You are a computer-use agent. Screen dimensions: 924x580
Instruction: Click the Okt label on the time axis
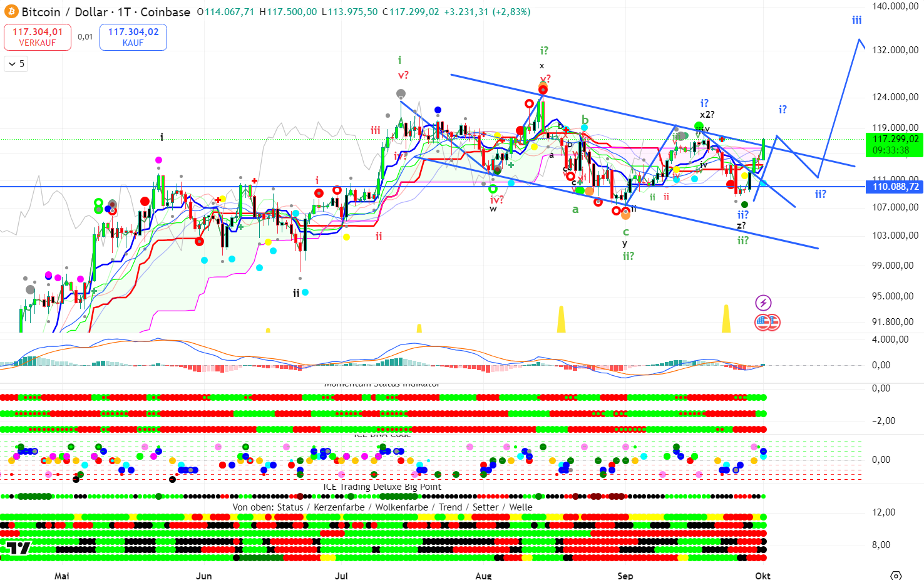click(762, 576)
